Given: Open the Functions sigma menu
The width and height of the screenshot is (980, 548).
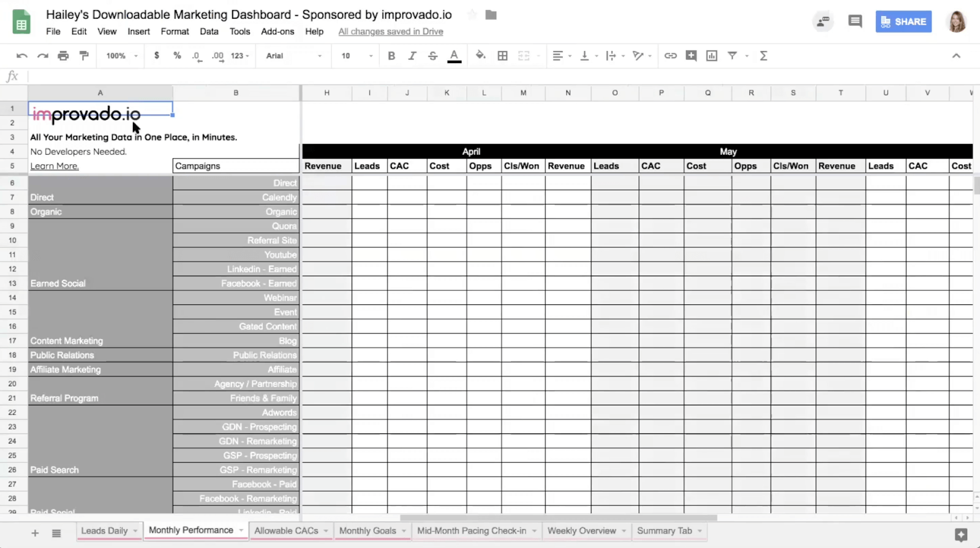Looking at the screenshot, I should click(x=763, y=56).
